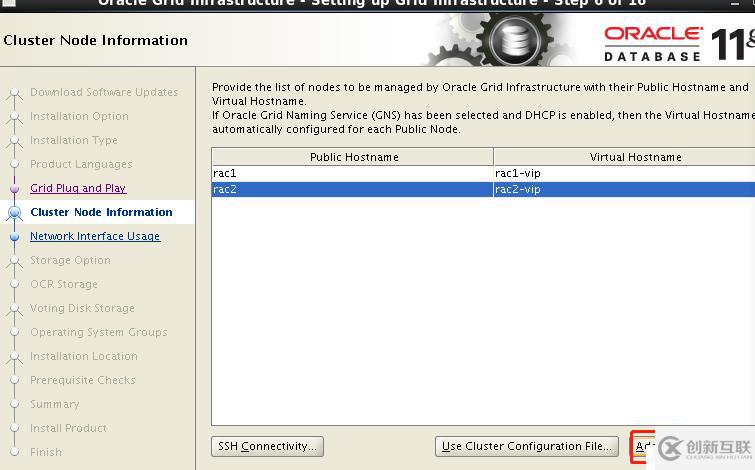Click the Virtual Hostname column header
This screenshot has height=470, width=755.
tap(625, 157)
